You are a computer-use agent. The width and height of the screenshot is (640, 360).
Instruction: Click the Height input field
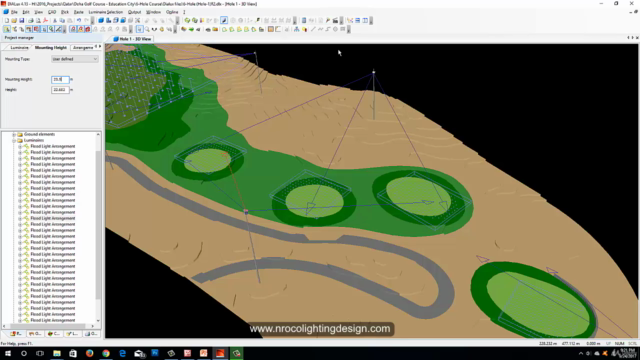[x=60, y=89]
